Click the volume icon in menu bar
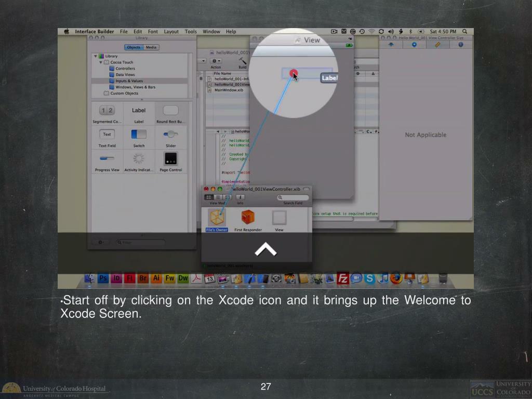532x399 pixels. click(x=391, y=32)
